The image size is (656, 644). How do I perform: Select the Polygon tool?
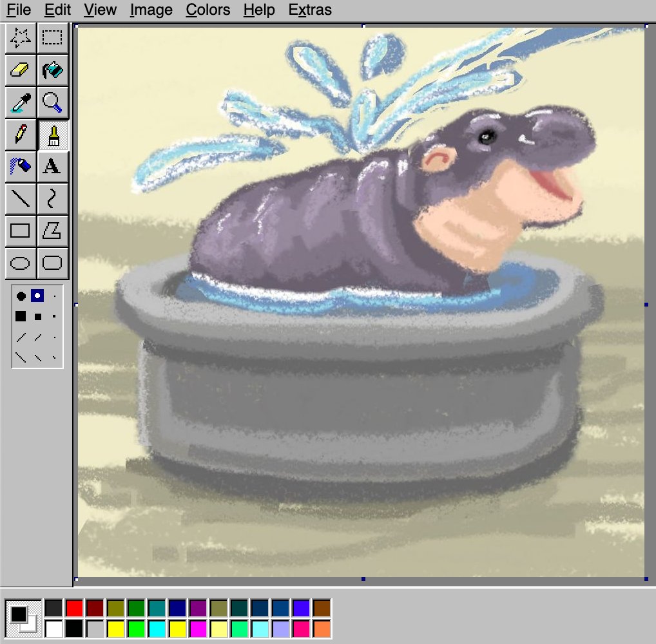52,231
